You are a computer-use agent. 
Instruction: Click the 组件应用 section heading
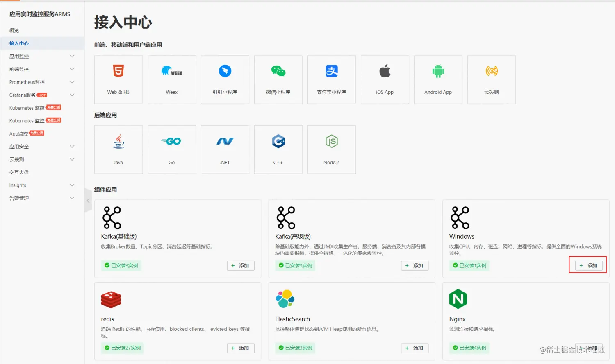point(105,190)
